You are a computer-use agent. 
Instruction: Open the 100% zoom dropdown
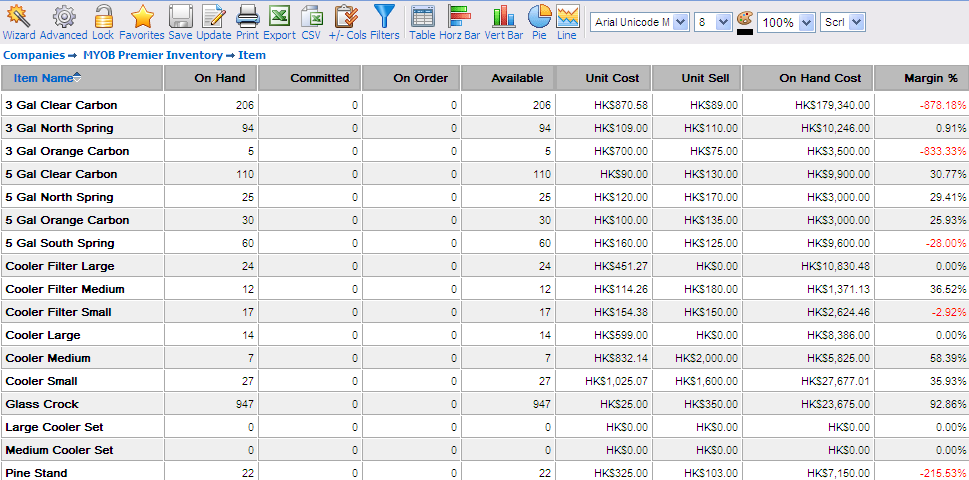coord(786,22)
